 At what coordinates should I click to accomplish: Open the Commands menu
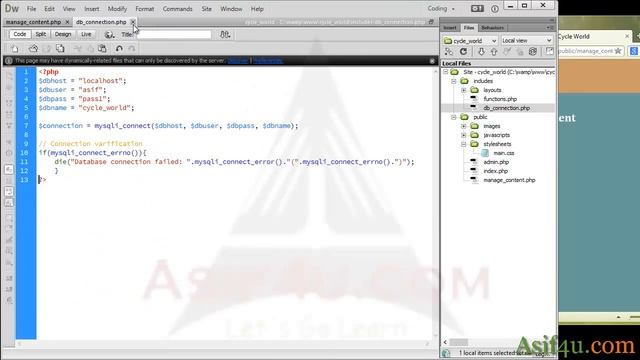click(178, 9)
